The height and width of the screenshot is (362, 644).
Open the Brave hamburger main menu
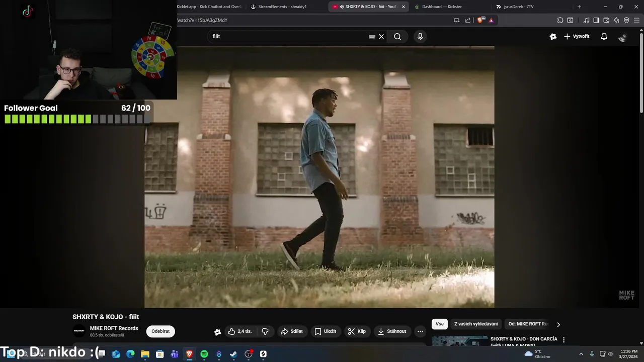coord(636,20)
